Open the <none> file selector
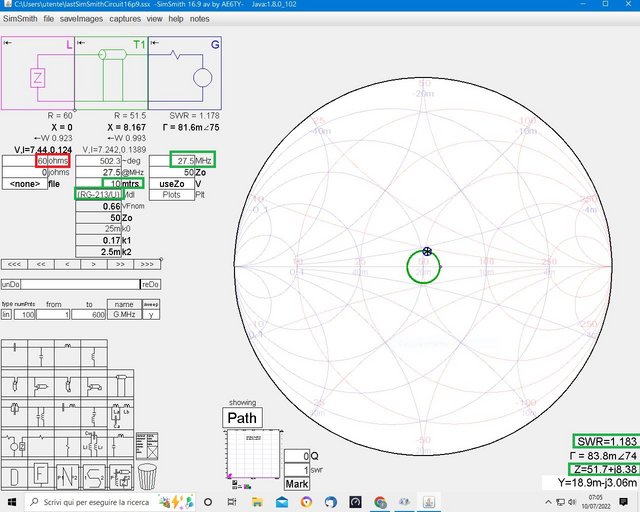This screenshot has height=512, width=640. coord(25,184)
